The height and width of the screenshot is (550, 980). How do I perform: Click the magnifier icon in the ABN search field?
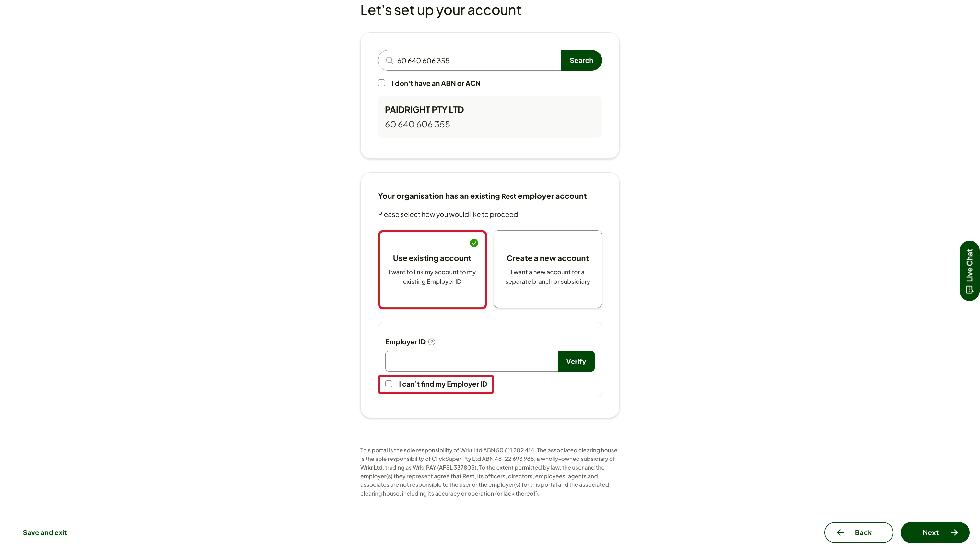click(x=389, y=61)
